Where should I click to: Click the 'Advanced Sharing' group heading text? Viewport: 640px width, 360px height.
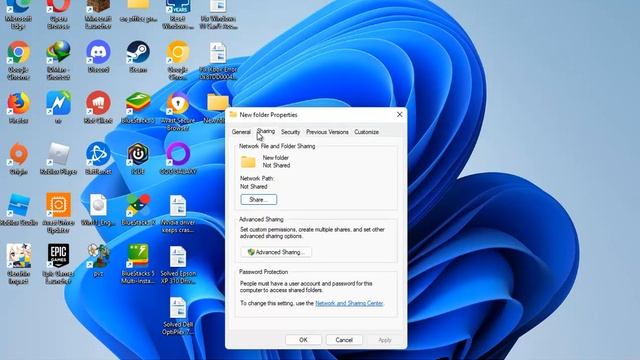pos(261,219)
